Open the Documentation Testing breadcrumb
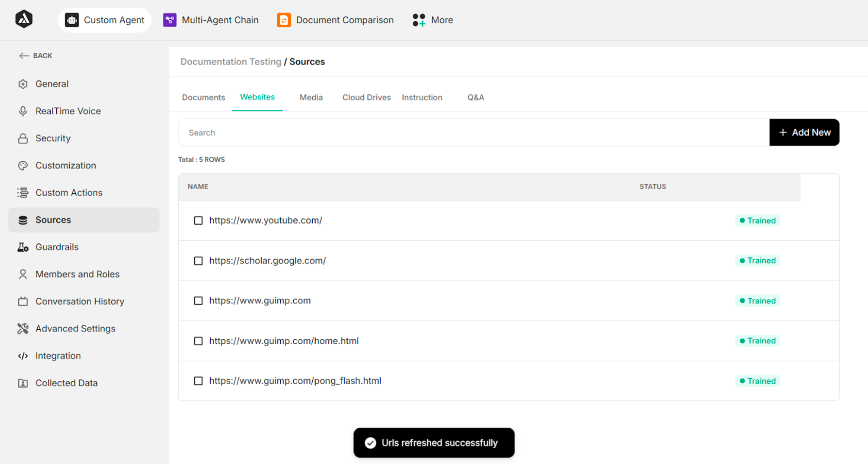The width and height of the screenshot is (868, 464). coord(230,62)
